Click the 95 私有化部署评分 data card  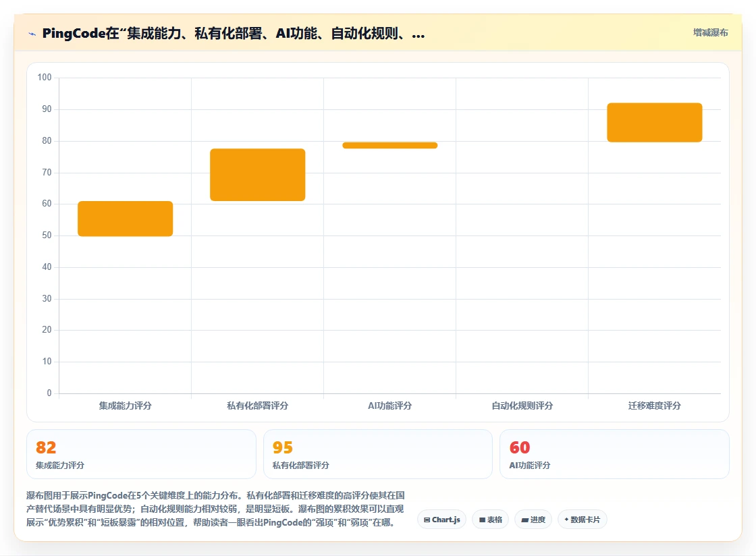[378, 454]
